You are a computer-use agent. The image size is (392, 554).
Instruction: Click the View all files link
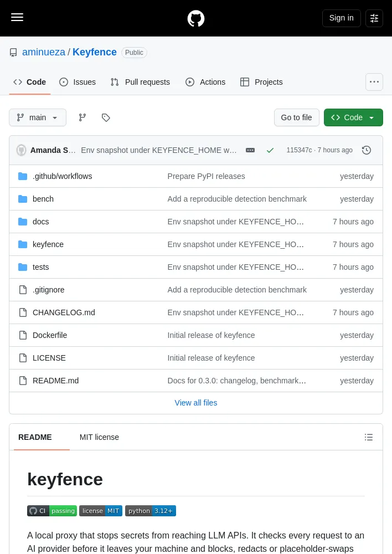point(195,403)
